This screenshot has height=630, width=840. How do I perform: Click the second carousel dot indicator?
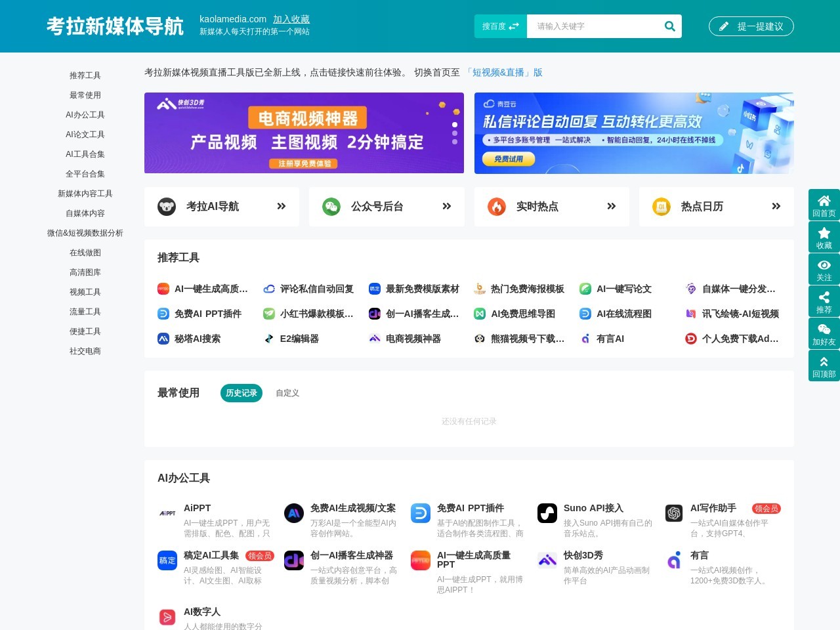pyautogui.click(x=455, y=133)
